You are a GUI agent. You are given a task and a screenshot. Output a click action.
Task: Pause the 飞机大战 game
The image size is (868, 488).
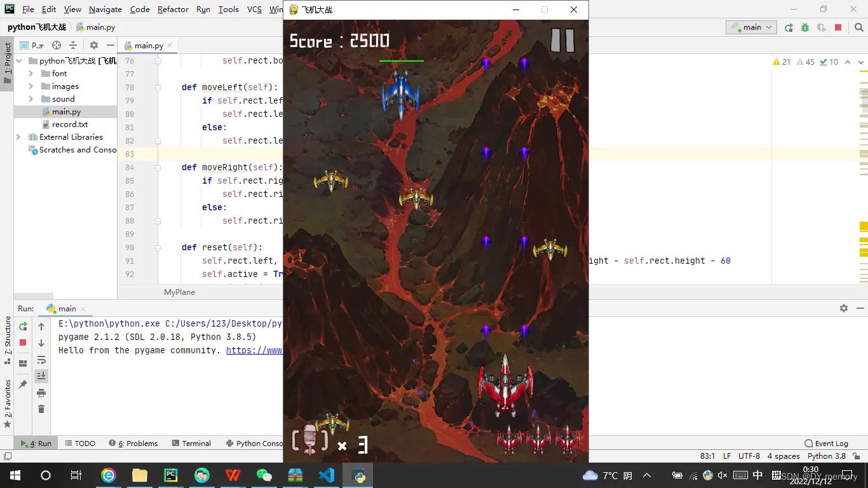pyautogui.click(x=563, y=40)
